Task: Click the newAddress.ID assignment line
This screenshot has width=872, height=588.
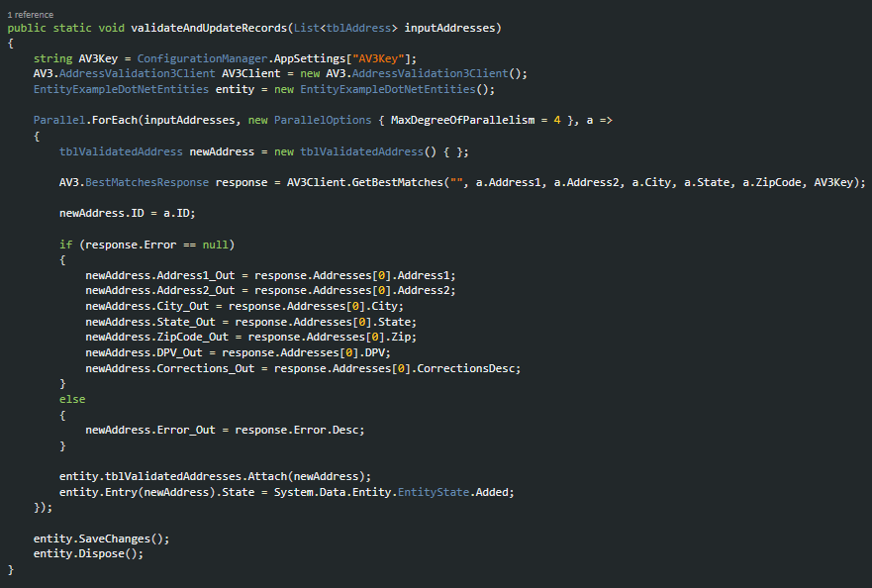Action: coord(128,213)
